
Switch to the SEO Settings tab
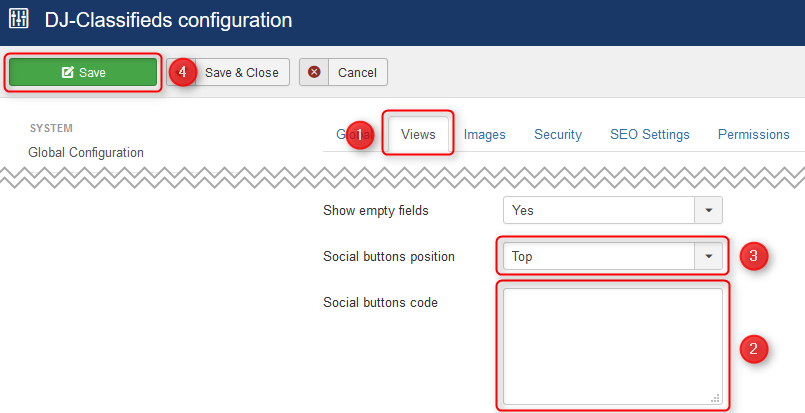point(649,135)
